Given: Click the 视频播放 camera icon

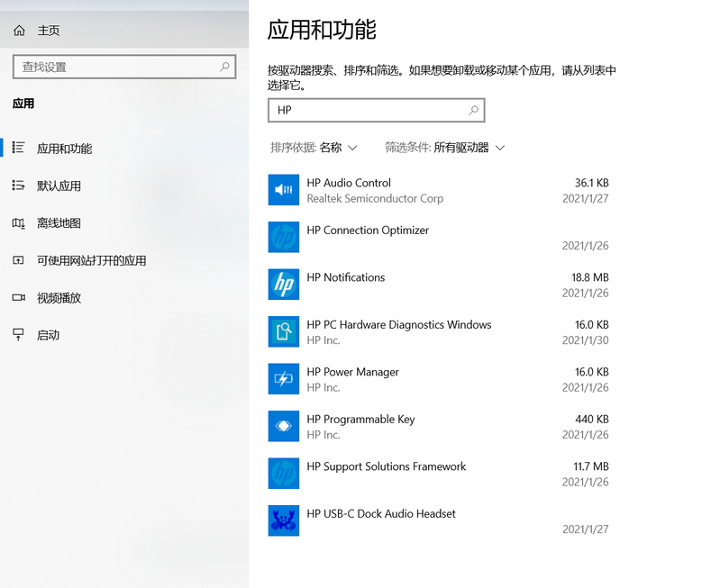Looking at the screenshot, I should 18,297.
